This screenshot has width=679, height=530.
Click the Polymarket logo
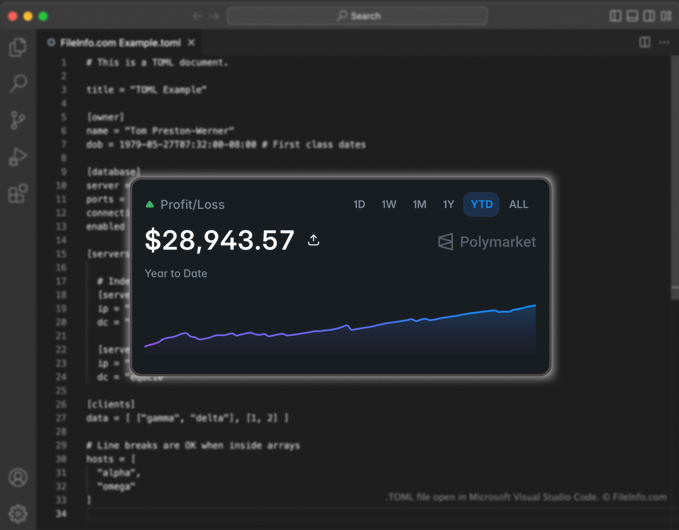tap(487, 242)
